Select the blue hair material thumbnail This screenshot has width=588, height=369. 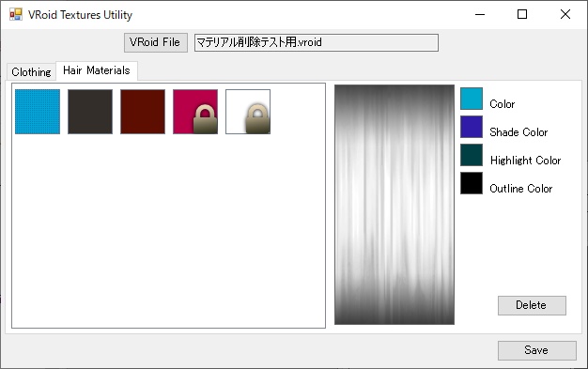[x=38, y=112]
